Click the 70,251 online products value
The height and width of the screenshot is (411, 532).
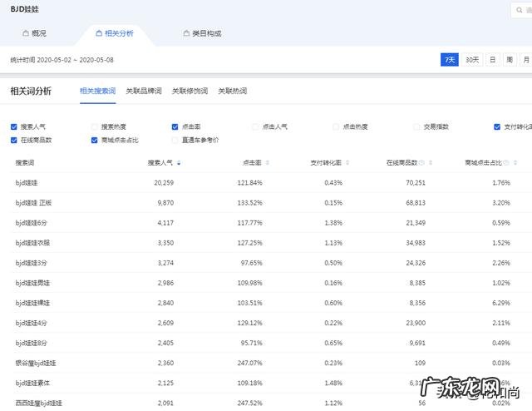(416, 183)
